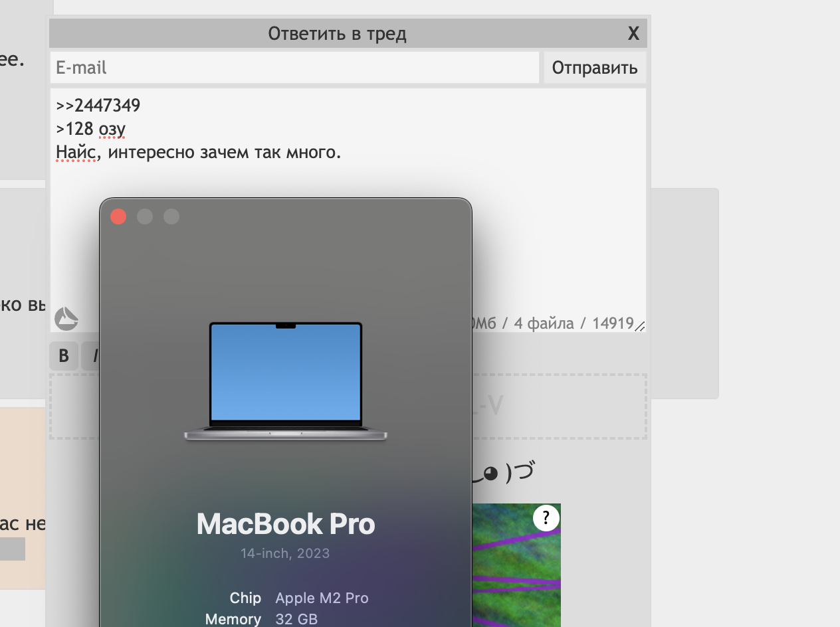Click the "14-inch, 2023" subtitle
840x627 pixels.
pos(285,553)
